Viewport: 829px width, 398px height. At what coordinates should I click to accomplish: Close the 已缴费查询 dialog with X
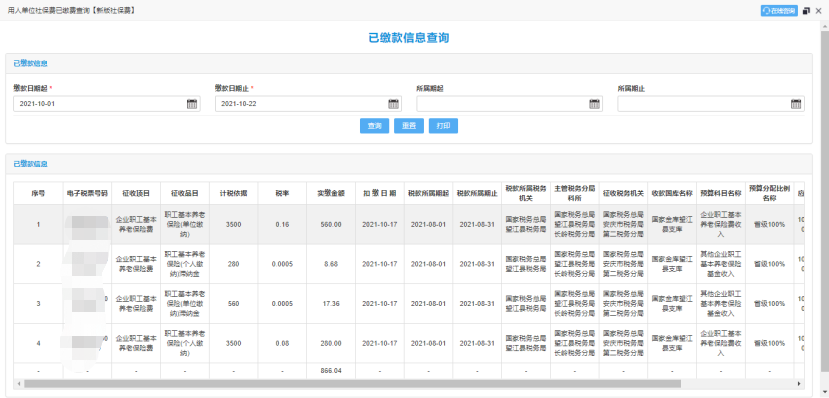coord(818,11)
